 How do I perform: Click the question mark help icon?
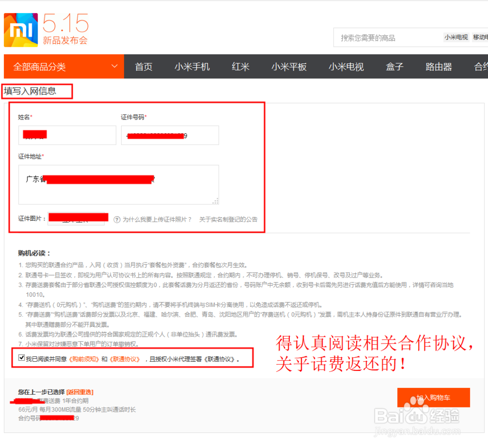pos(117,220)
